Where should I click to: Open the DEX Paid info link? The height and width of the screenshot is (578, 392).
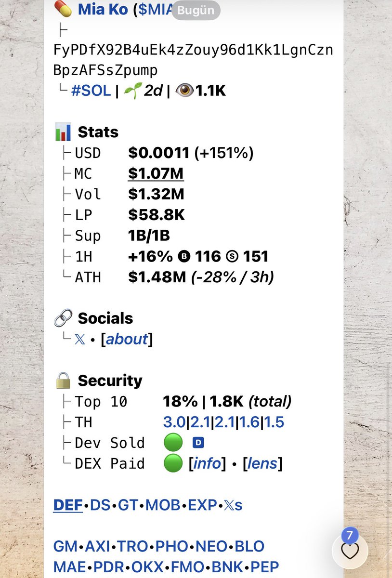pos(207,464)
